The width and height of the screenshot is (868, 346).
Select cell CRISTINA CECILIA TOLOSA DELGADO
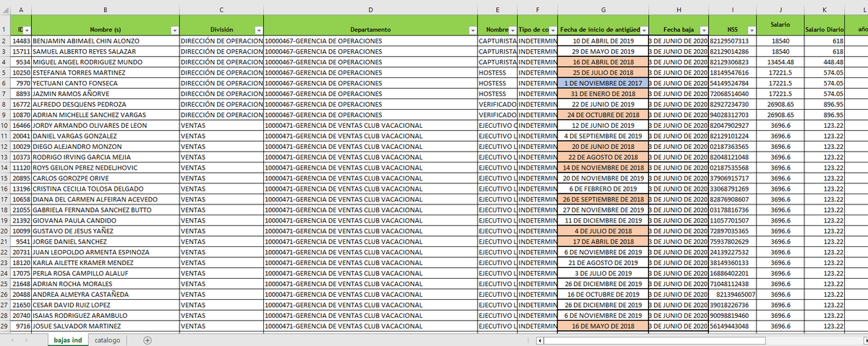point(106,189)
